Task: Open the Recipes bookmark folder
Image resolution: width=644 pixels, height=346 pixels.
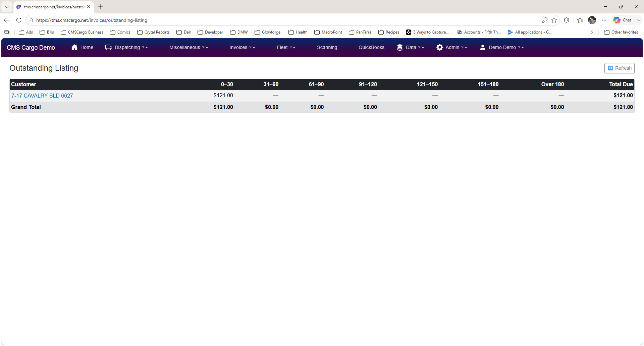Action: (x=389, y=32)
